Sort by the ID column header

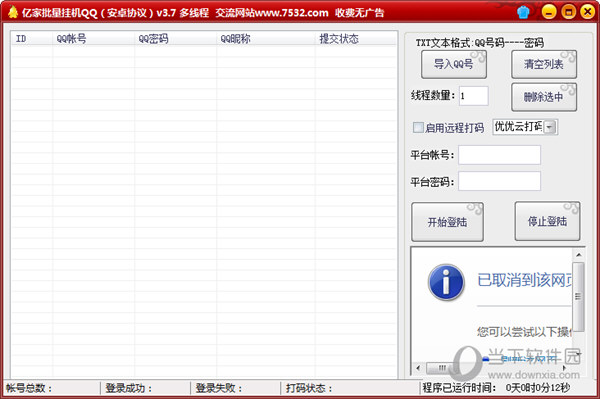[x=32, y=39]
